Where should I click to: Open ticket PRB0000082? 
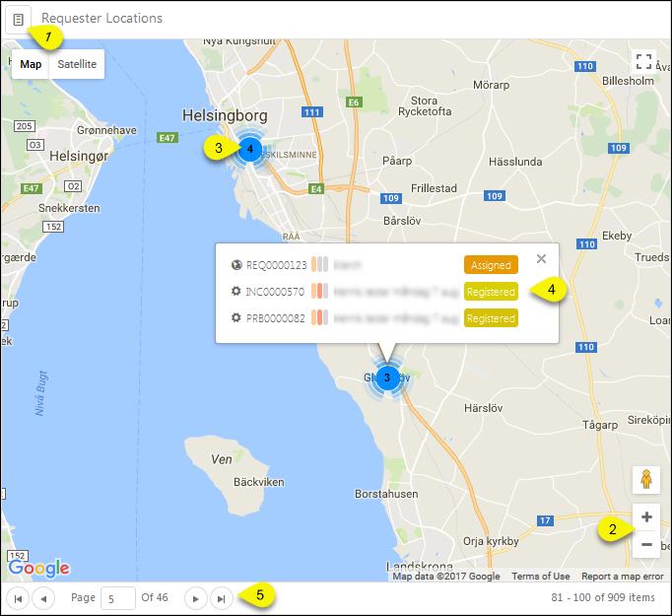[x=276, y=318]
